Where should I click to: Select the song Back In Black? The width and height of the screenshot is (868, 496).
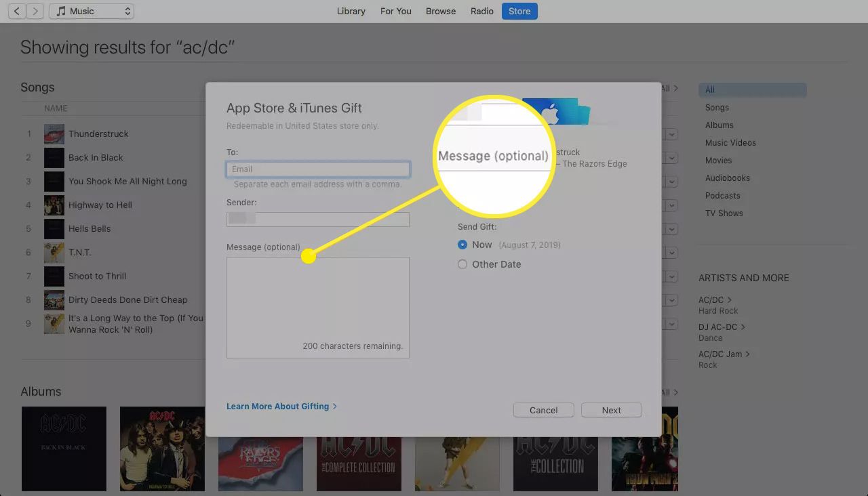[x=96, y=157]
